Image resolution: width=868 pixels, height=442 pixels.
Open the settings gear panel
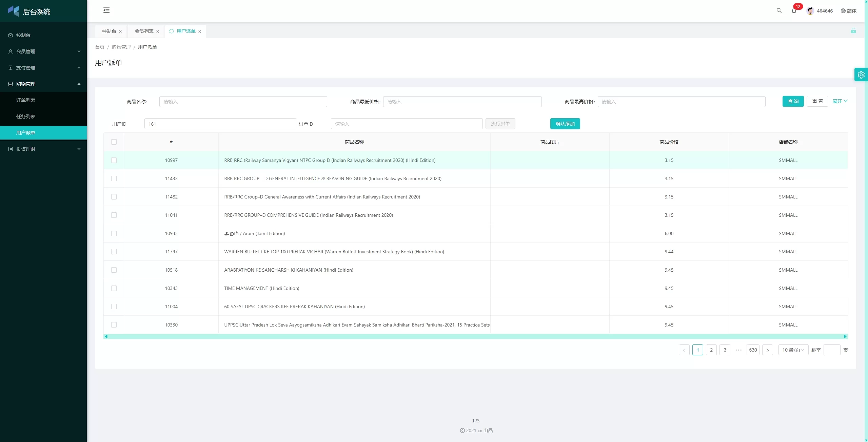coord(861,75)
